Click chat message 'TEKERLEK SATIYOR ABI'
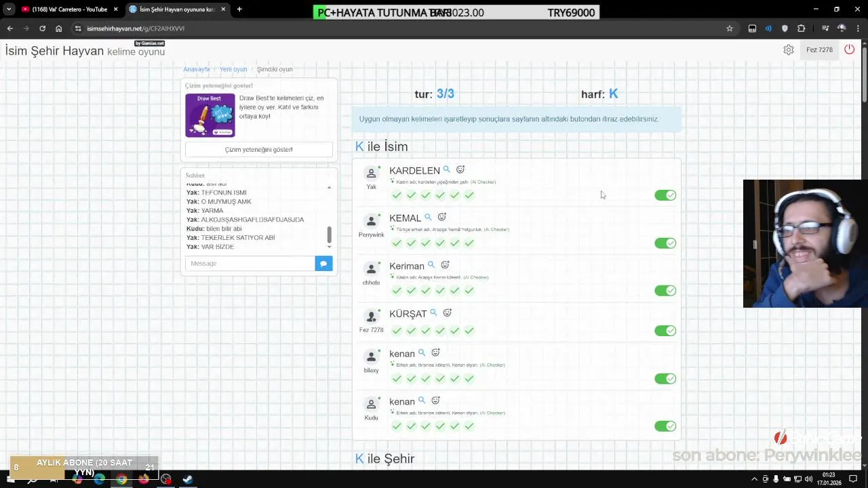The height and width of the screenshot is (488, 868). 238,238
